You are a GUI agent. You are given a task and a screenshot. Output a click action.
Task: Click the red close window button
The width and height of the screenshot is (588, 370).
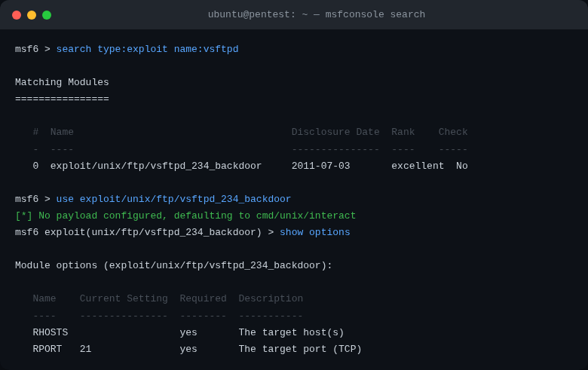coord(17,15)
